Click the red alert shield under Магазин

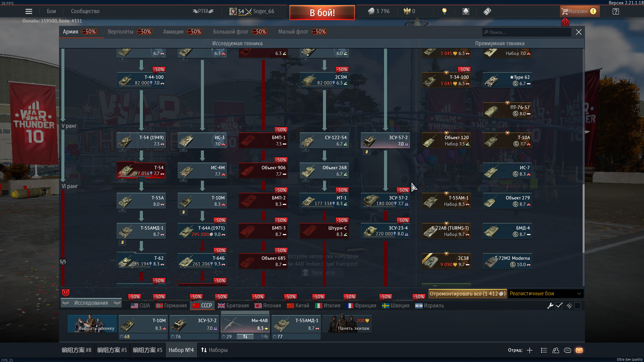[565, 22]
